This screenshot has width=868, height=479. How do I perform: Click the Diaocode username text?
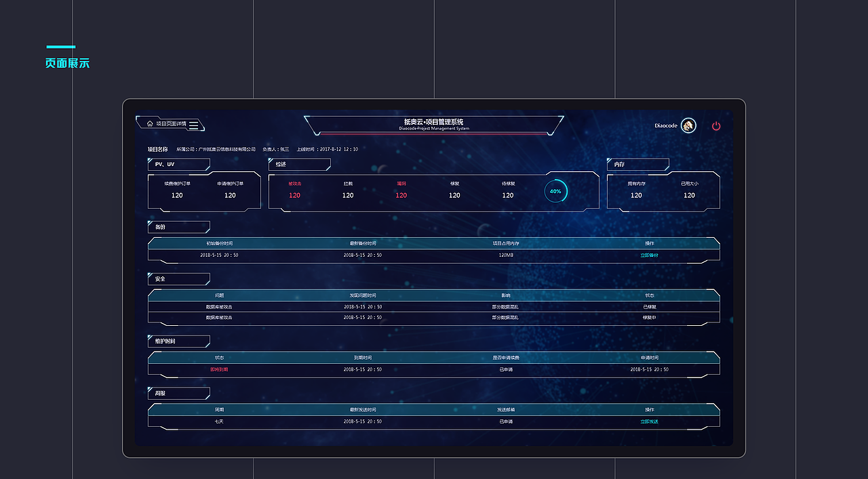point(666,125)
